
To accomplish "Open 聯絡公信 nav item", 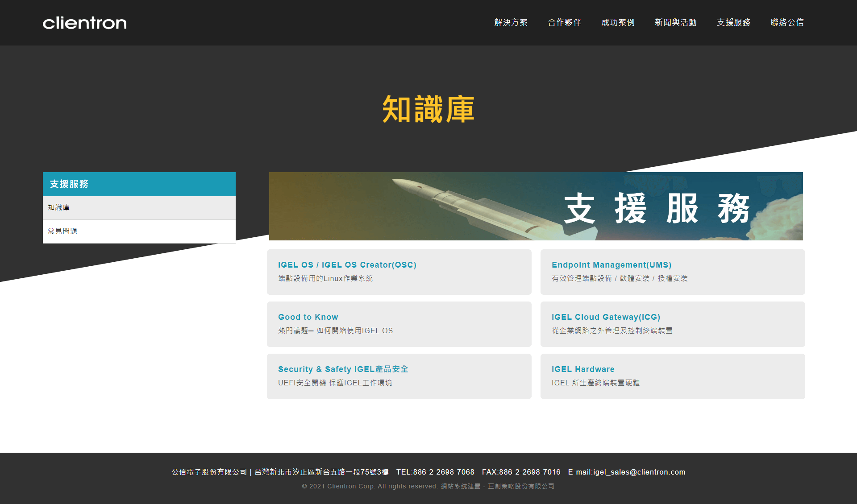I will (x=787, y=22).
